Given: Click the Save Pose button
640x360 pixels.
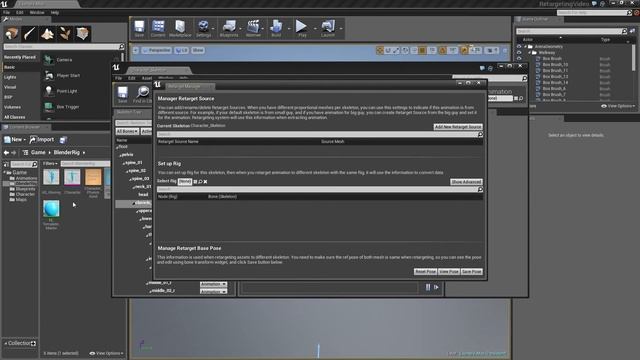Looking at the screenshot, I should (x=471, y=272).
